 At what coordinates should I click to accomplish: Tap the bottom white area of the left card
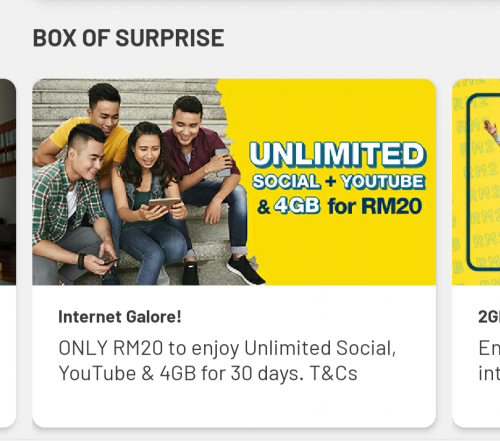pos(8,356)
